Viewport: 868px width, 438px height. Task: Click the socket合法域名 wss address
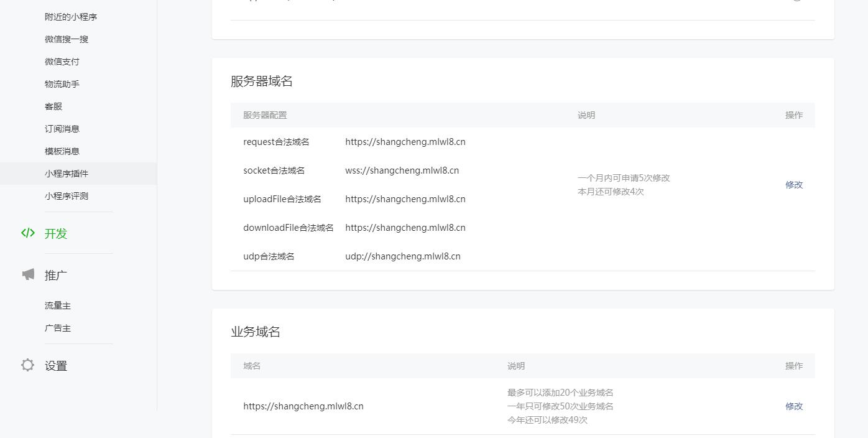tap(402, 170)
